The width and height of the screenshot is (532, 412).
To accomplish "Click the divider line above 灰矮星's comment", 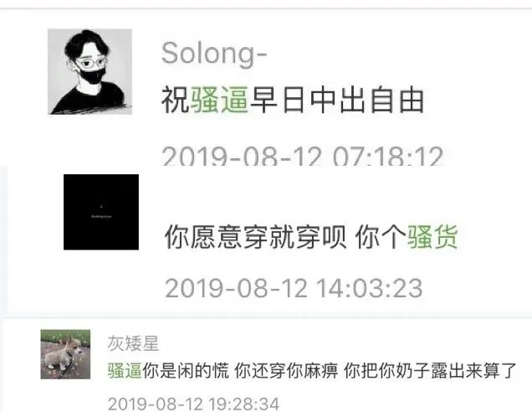I will tap(268, 317).
